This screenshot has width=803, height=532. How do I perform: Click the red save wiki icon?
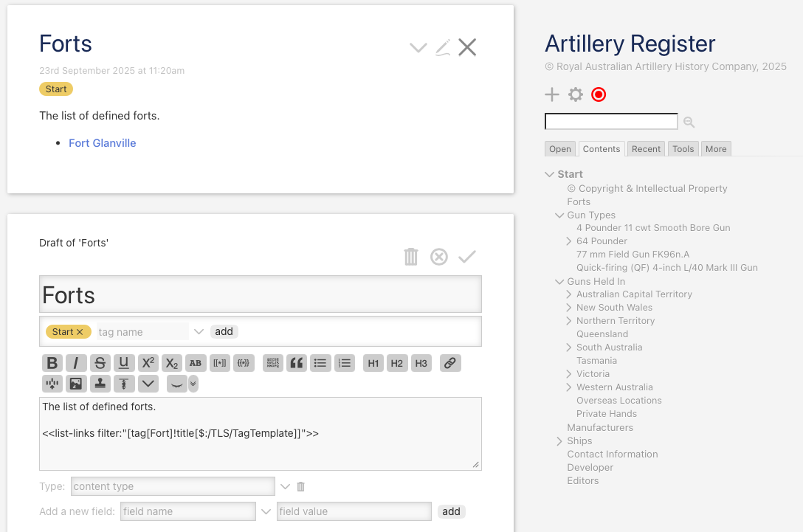tap(599, 94)
